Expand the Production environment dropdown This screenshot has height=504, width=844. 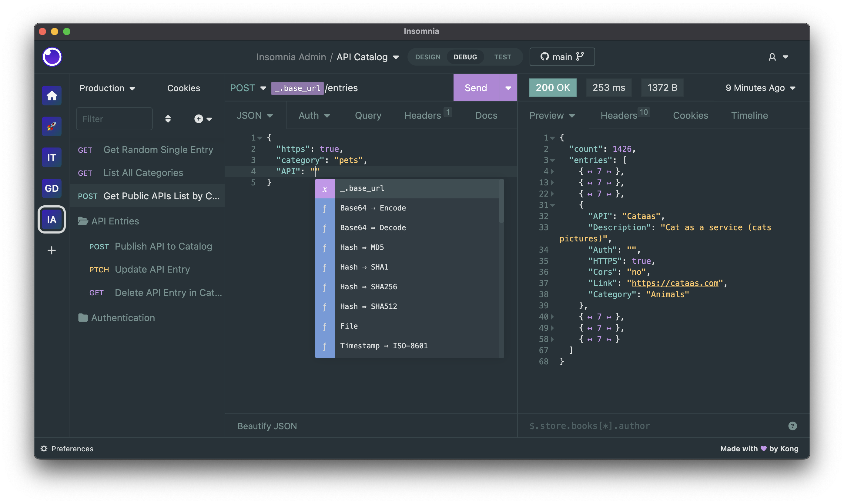pyautogui.click(x=107, y=87)
